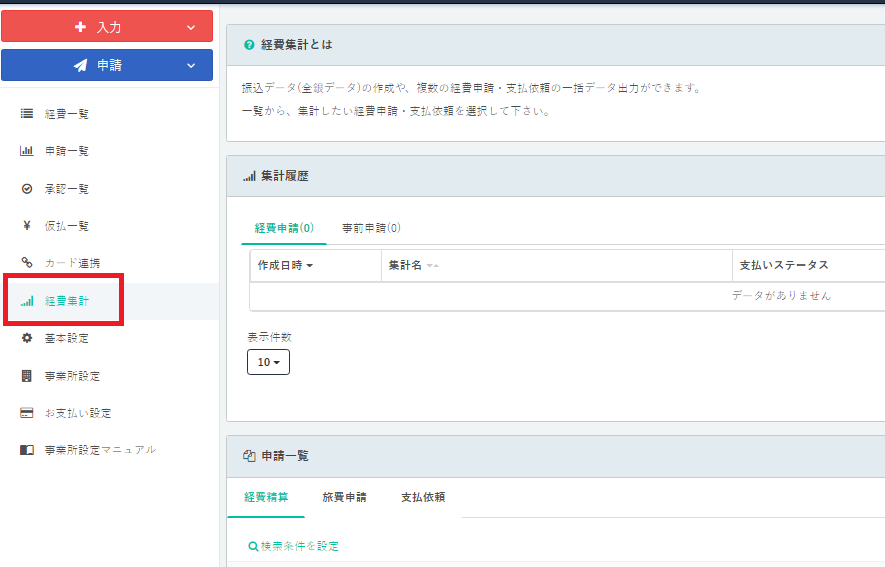885x567 pixels.
Task: Open 申請一覧 sidebar item
Action: (x=67, y=151)
